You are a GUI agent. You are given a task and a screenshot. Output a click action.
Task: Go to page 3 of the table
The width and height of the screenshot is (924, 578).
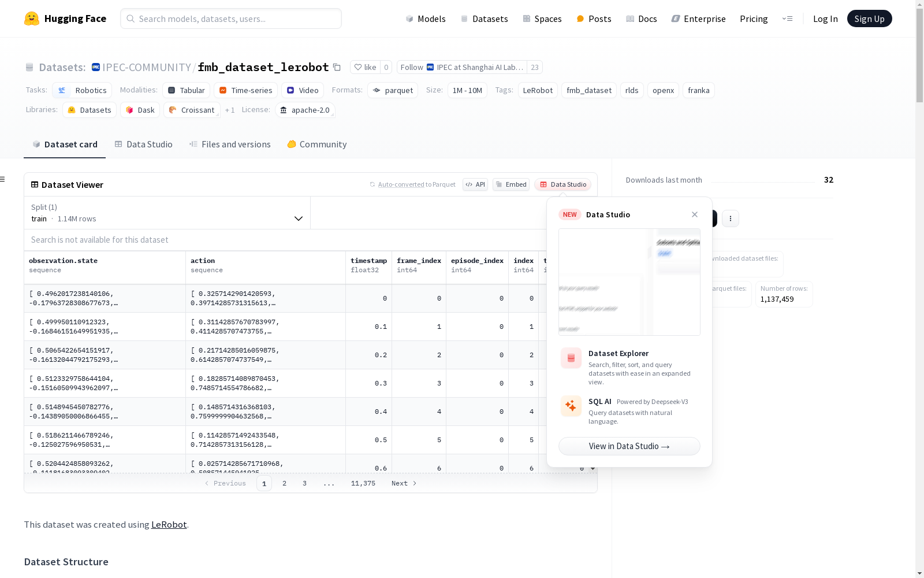point(304,483)
